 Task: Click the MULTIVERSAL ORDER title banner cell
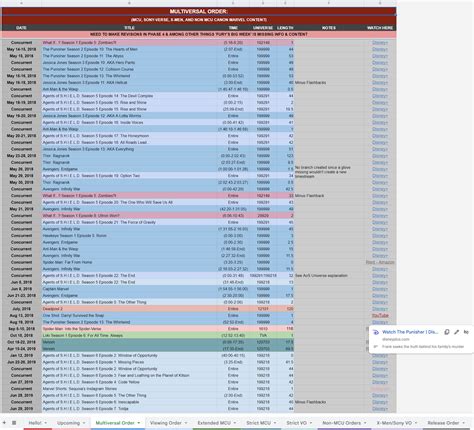pos(199,11)
